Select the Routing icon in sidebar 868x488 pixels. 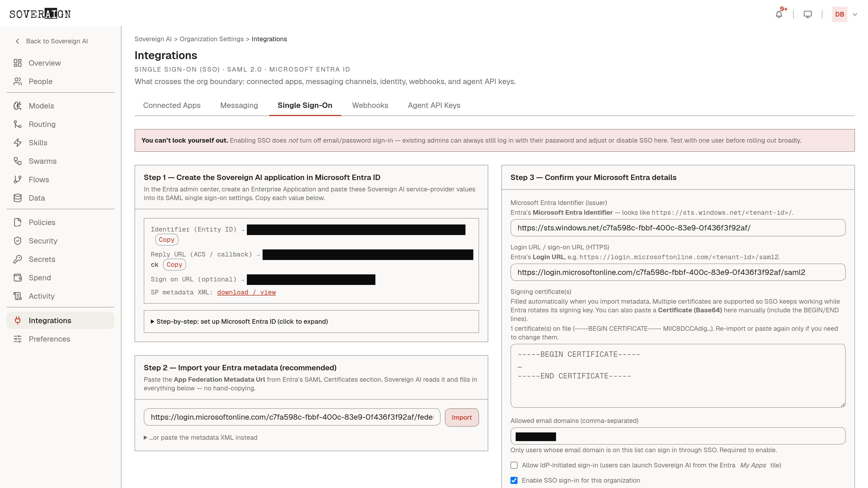point(18,124)
